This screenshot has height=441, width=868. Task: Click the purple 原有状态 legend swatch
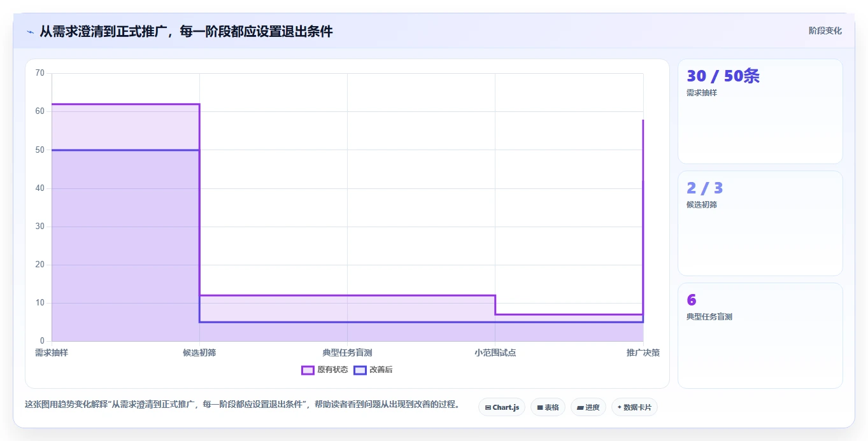click(x=308, y=370)
